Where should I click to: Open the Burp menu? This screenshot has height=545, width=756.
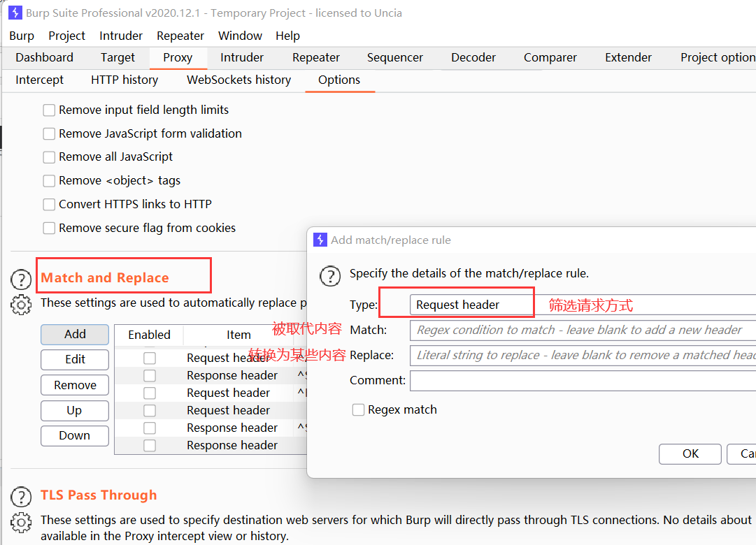pyautogui.click(x=22, y=36)
